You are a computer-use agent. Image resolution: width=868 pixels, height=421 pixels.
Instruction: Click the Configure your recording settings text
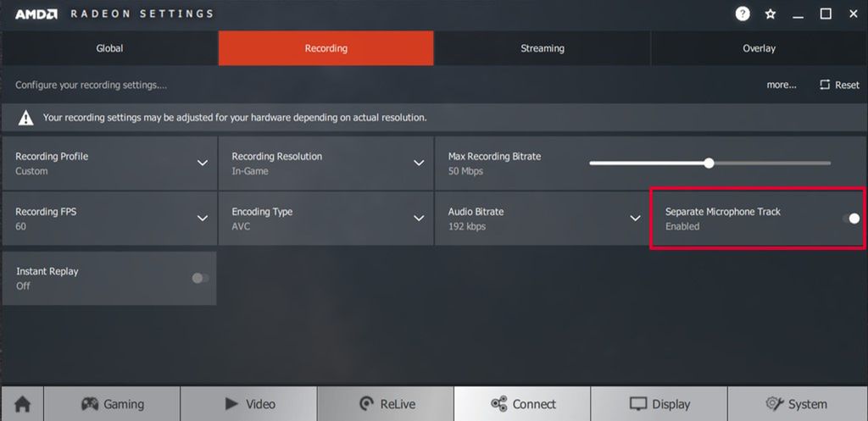[x=91, y=86]
